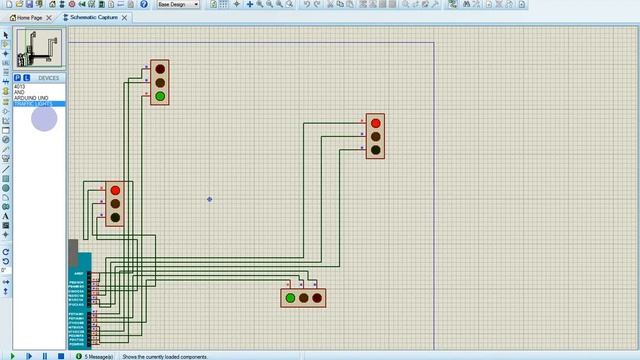Select the 2D Line drawing tool
Screen dimensions: 640x360
click(5, 169)
